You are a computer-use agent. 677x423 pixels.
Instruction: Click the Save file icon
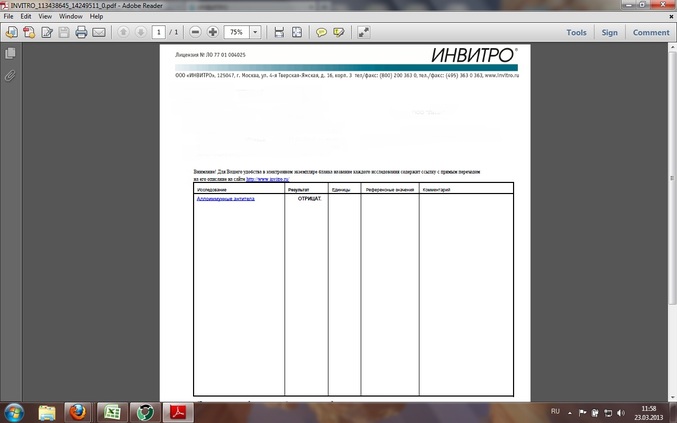coord(64,32)
